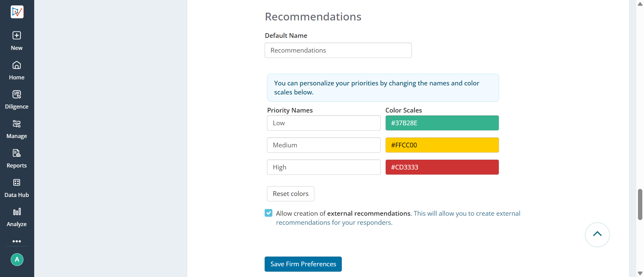Open the user avatar A menu
644x277 pixels.
17,260
